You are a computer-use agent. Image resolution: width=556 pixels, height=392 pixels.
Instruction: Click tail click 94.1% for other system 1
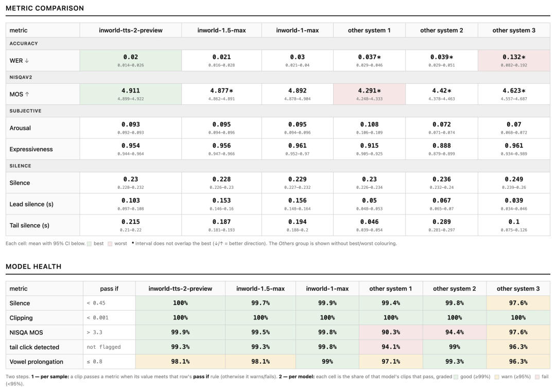(x=391, y=347)
